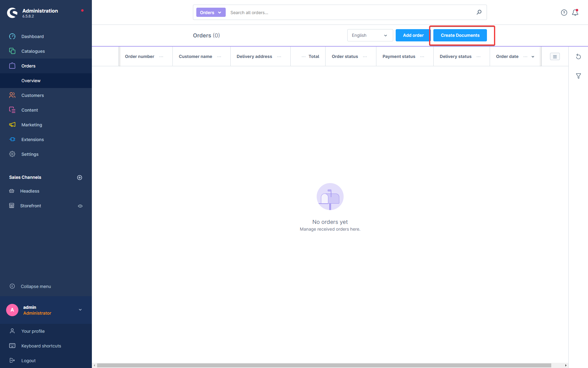588x368 pixels.
Task: Expand the admin user profile menu
Action: (80, 310)
